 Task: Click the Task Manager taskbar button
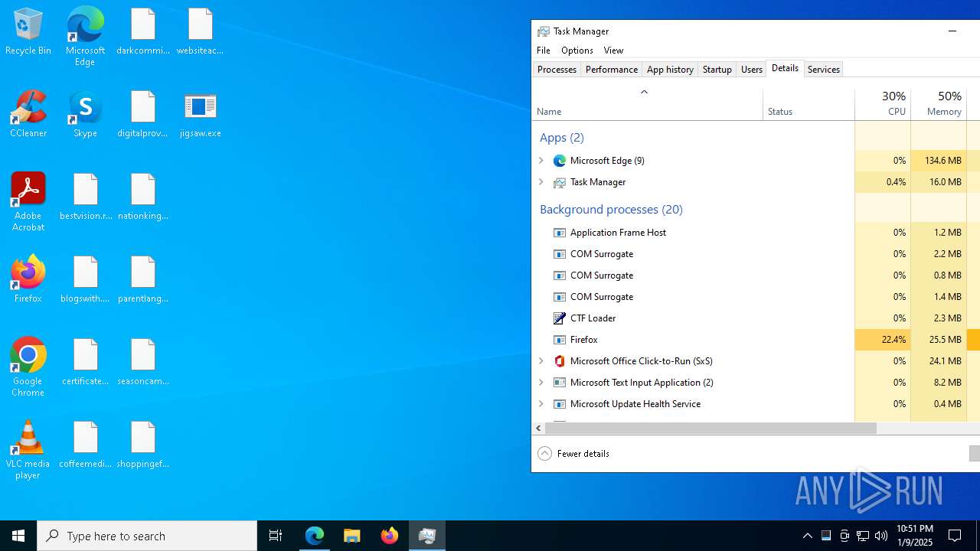click(426, 536)
